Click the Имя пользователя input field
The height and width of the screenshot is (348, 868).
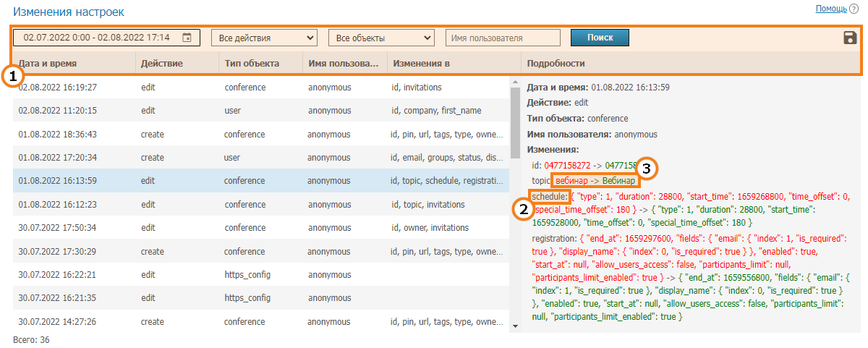[x=503, y=38]
